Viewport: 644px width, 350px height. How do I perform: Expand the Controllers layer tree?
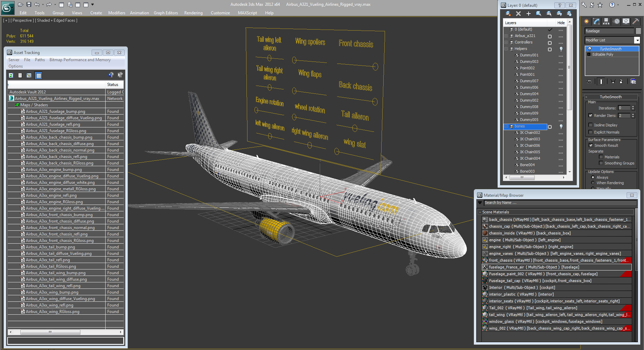click(506, 42)
